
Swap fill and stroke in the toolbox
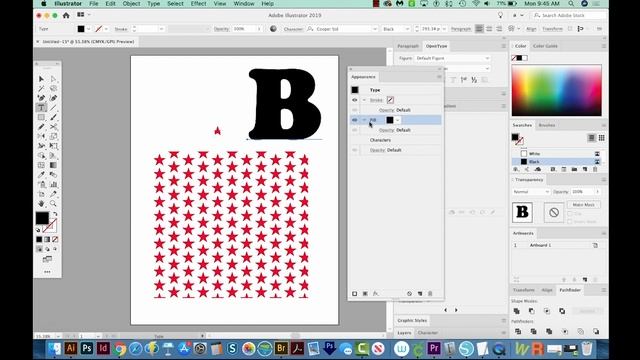(x=55, y=214)
